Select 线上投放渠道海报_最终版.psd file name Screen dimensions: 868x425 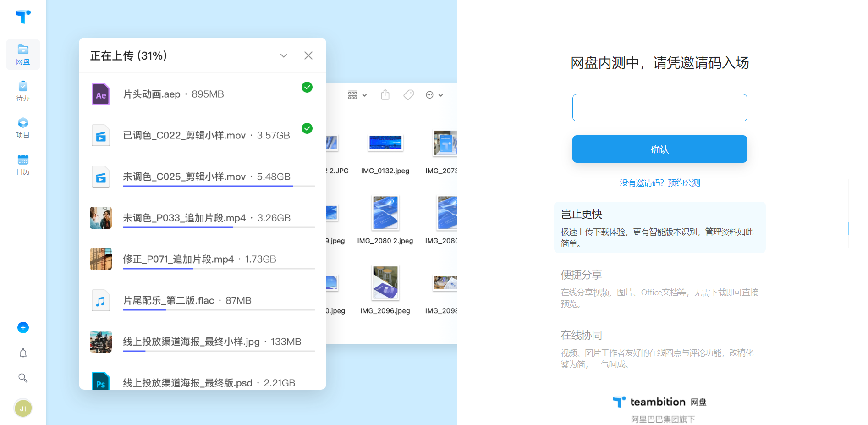[187, 383]
